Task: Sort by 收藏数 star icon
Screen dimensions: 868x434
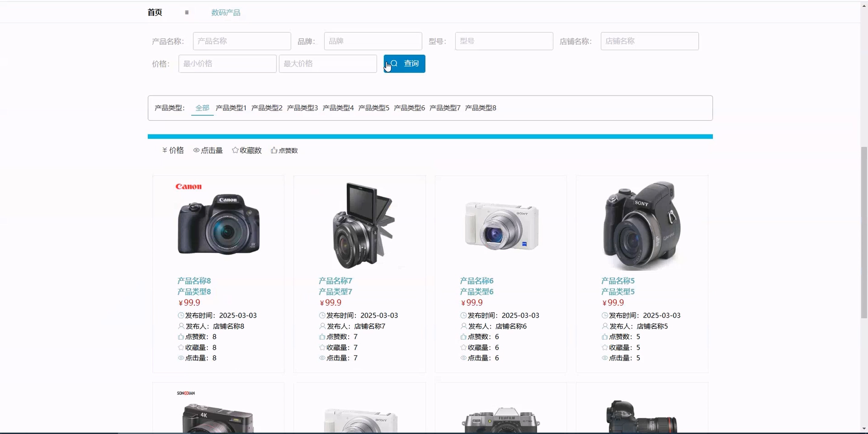Action: coord(235,150)
